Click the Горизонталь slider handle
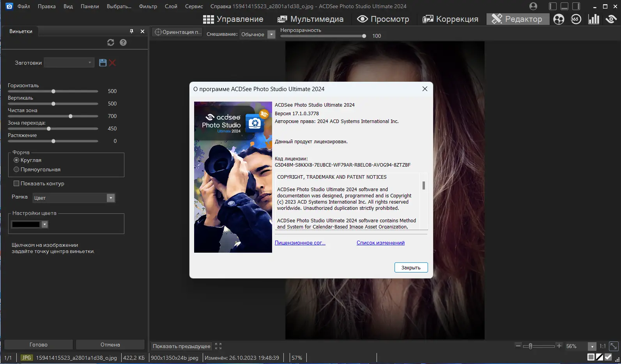Image resolution: width=621 pixels, height=364 pixels. (53, 91)
